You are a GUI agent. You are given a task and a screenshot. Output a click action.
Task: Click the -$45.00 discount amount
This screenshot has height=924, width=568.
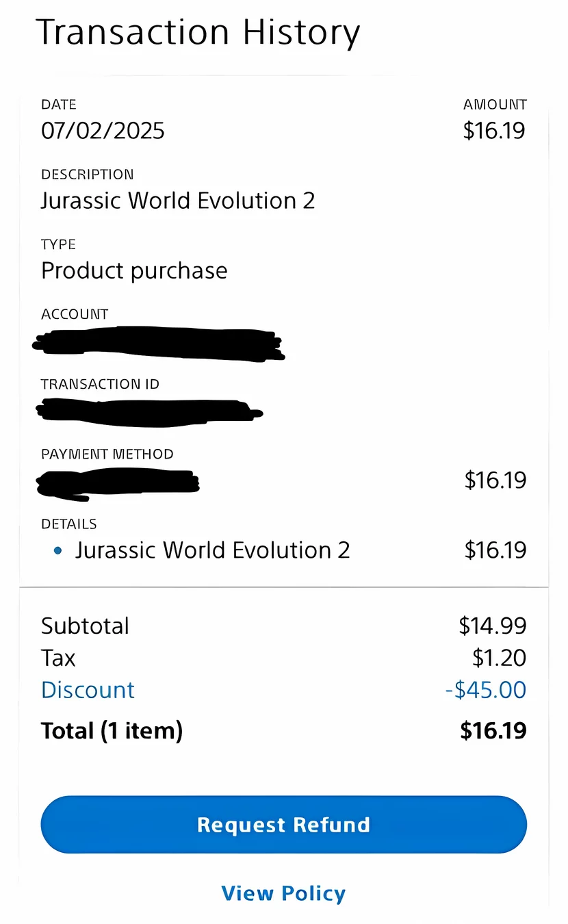pyautogui.click(x=485, y=690)
